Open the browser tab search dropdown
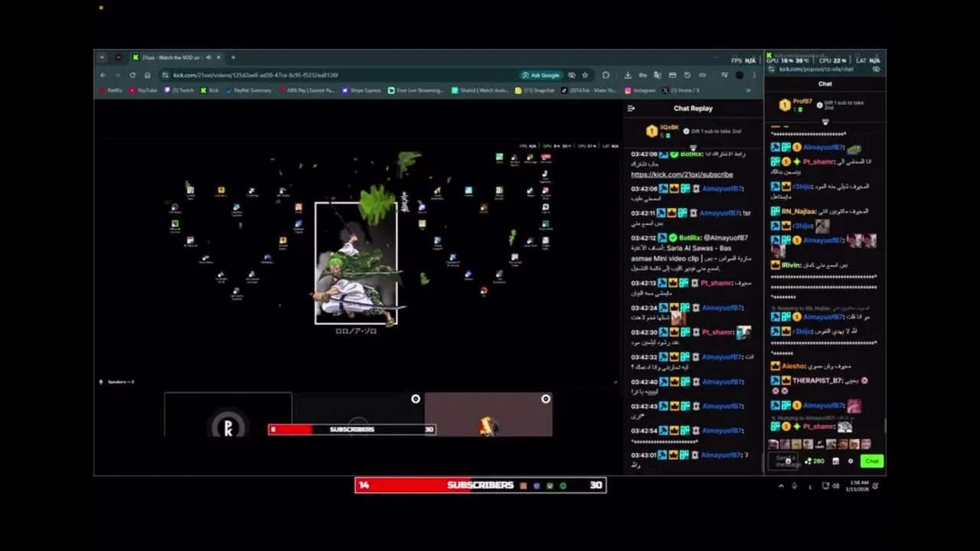The width and height of the screenshot is (980, 551). click(102, 57)
